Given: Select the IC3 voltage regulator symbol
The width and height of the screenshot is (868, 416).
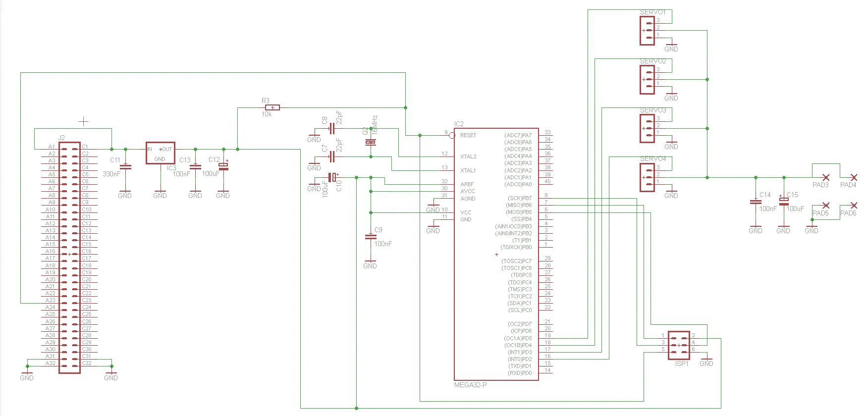Looking at the screenshot, I should 160,153.
